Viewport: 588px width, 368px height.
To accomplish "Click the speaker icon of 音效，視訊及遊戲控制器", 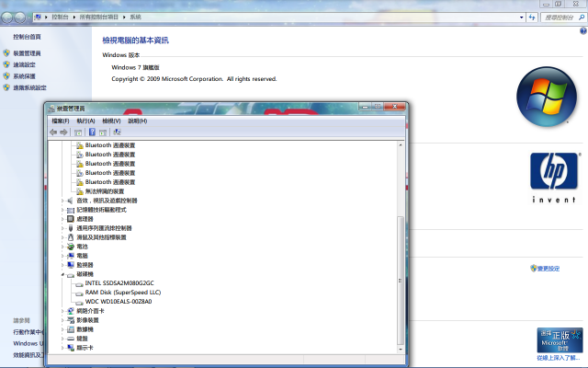I will tap(70, 201).
